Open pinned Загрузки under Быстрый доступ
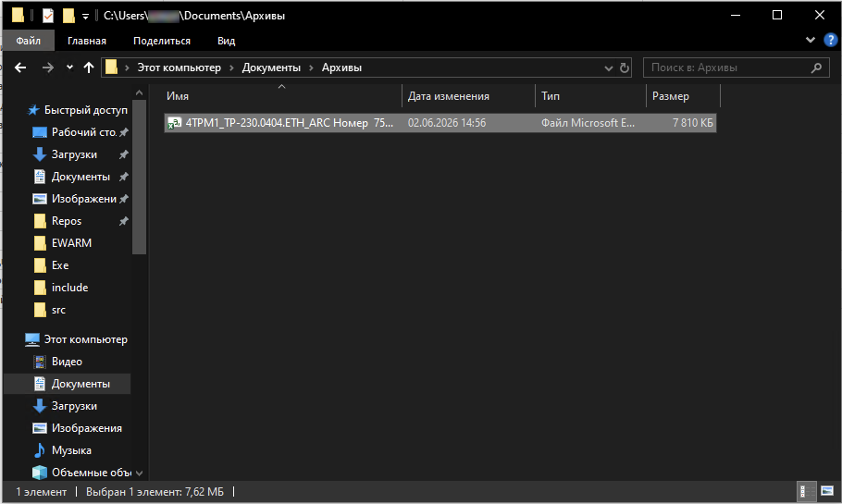The image size is (842, 504). pyautogui.click(x=74, y=154)
